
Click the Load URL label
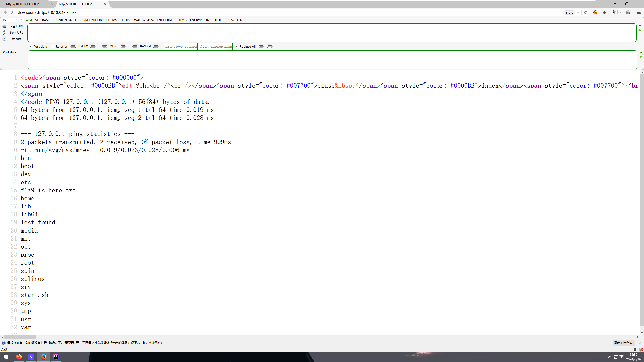16,26
